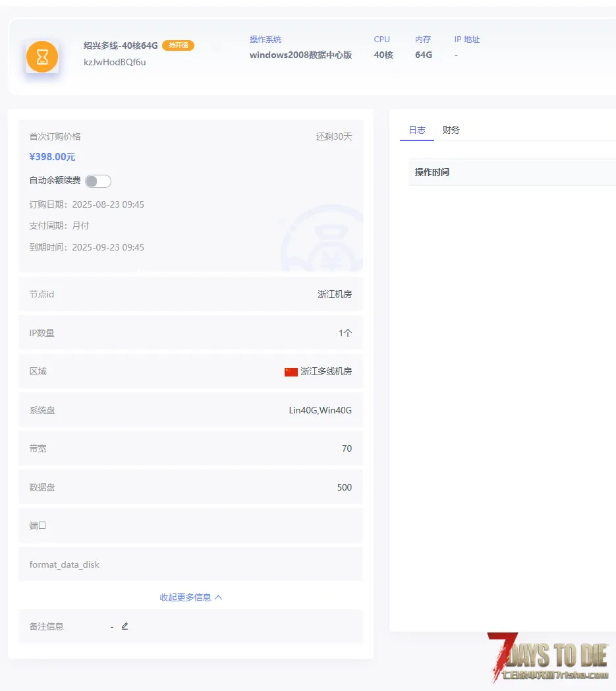Click the orange hourglass server status icon
This screenshot has height=691, width=616.
42,57
